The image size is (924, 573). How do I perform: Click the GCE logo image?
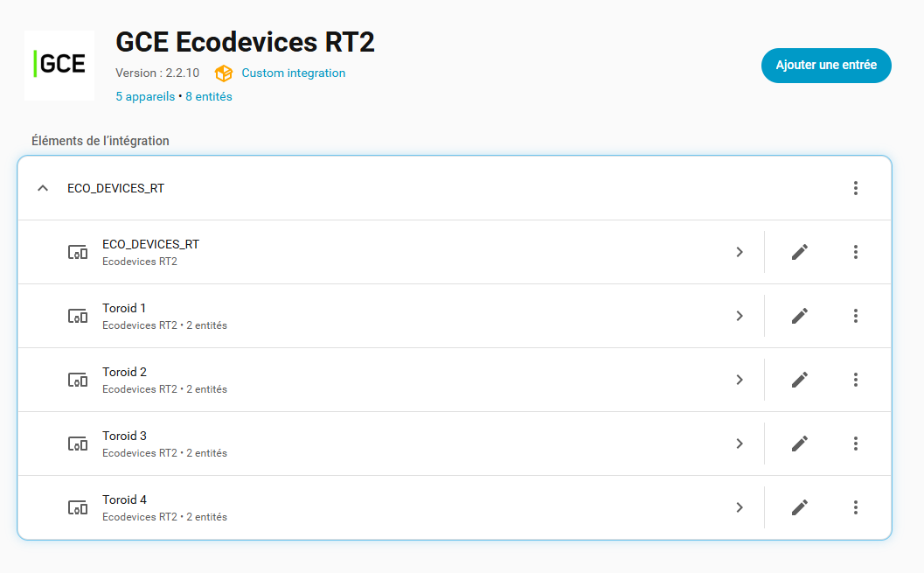pos(59,66)
